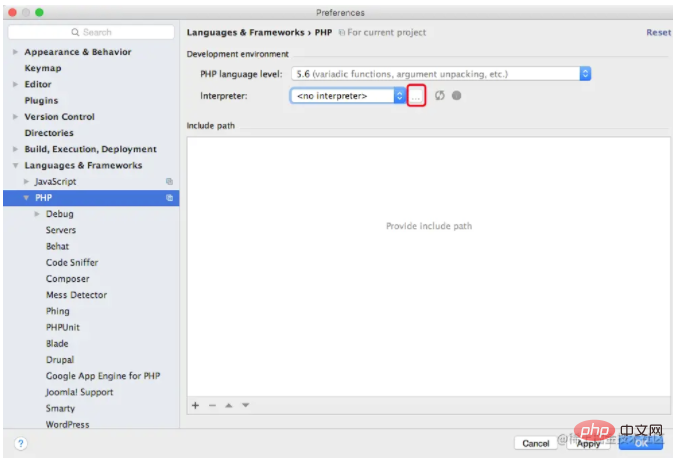Open Google App Engine for PHP settings
Viewport: 673px width, 463px height.
103,376
